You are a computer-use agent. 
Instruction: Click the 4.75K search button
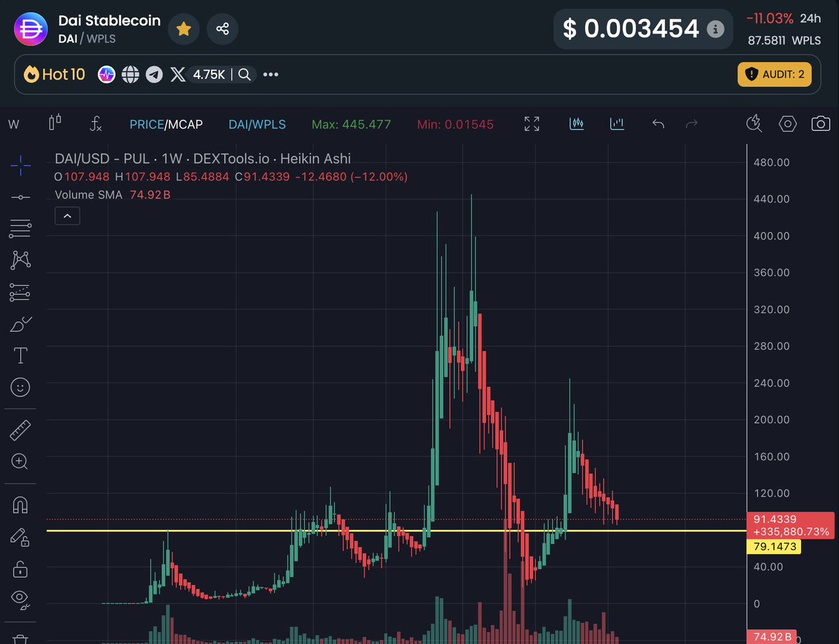(x=222, y=74)
